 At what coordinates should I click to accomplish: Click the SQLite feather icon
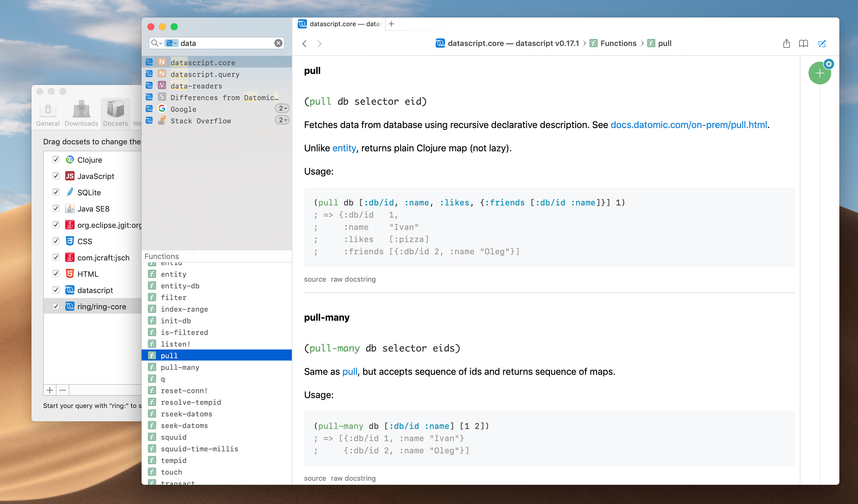[x=70, y=192]
